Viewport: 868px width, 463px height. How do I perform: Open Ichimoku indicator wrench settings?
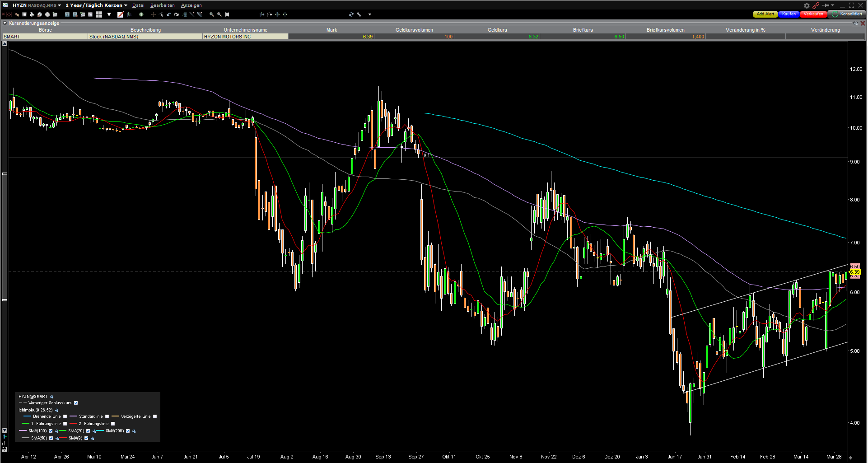[57, 410]
